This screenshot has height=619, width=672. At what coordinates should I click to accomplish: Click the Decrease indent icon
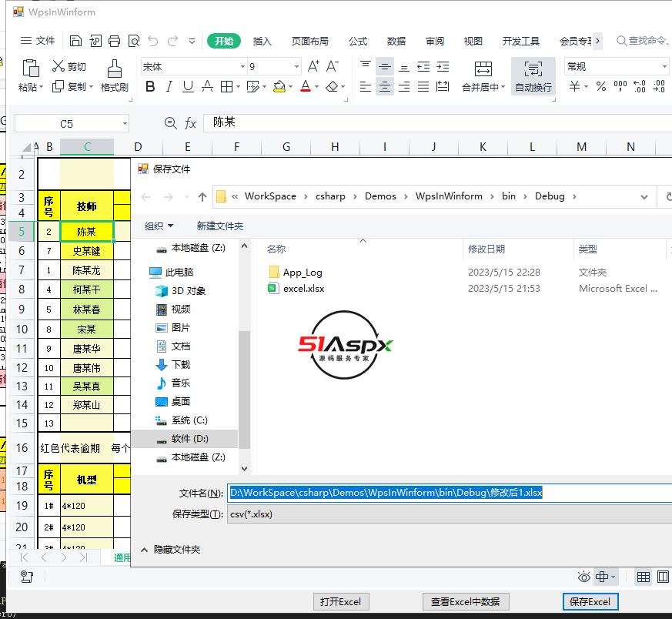pos(423,66)
